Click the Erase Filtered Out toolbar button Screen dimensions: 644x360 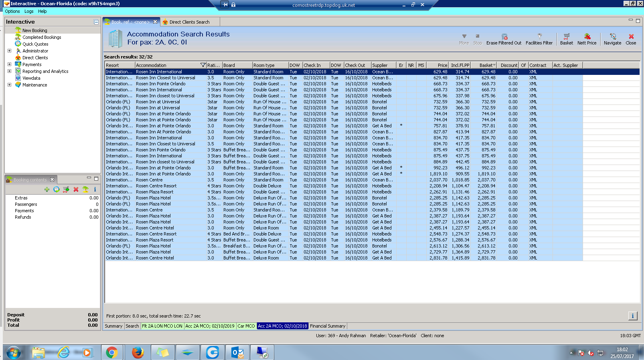(504, 39)
